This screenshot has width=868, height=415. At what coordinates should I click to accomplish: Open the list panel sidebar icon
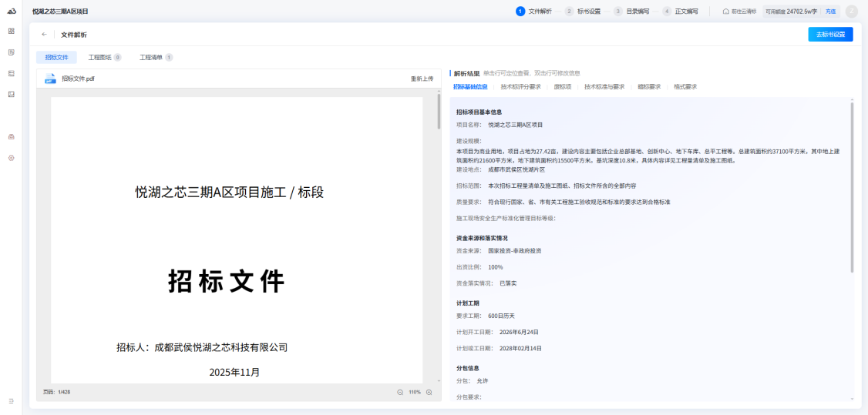coord(11,73)
